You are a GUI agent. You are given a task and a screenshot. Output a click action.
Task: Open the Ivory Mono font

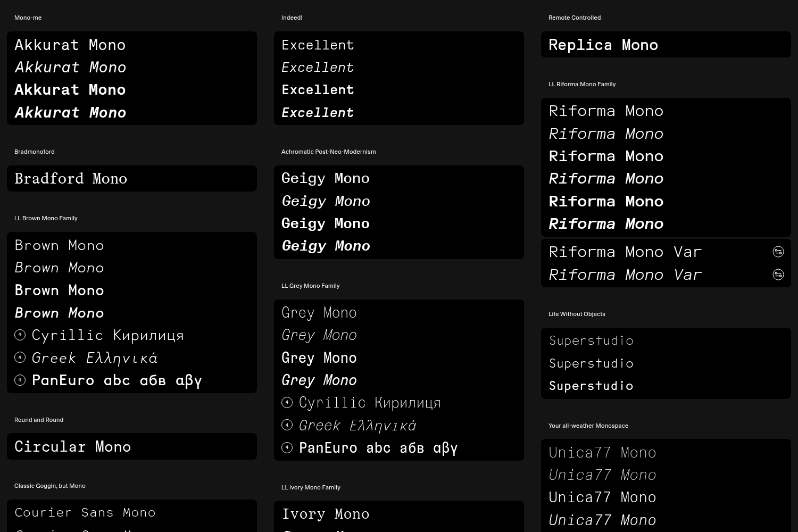(x=326, y=514)
